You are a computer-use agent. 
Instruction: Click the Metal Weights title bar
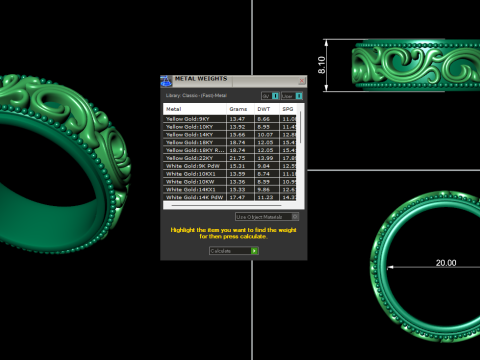233,81
